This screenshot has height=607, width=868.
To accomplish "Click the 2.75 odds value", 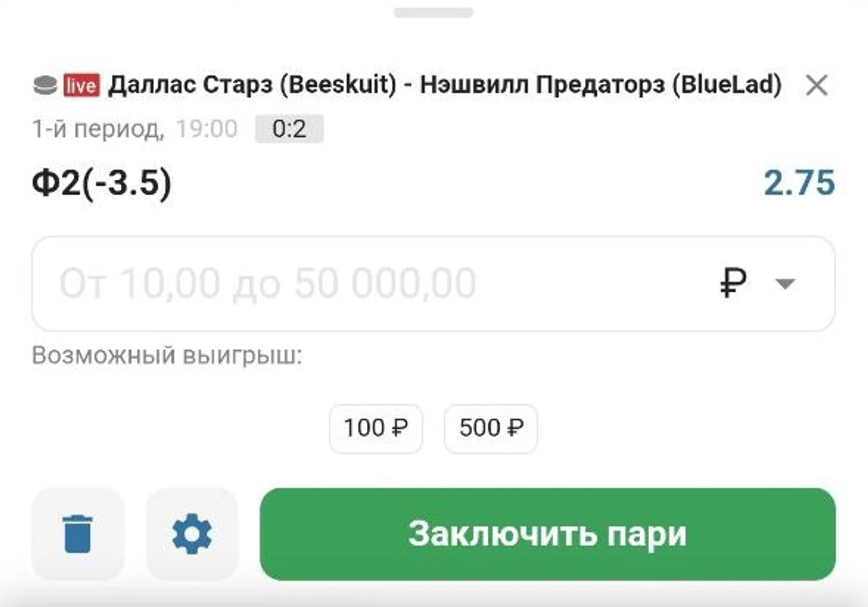I will (x=799, y=183).
